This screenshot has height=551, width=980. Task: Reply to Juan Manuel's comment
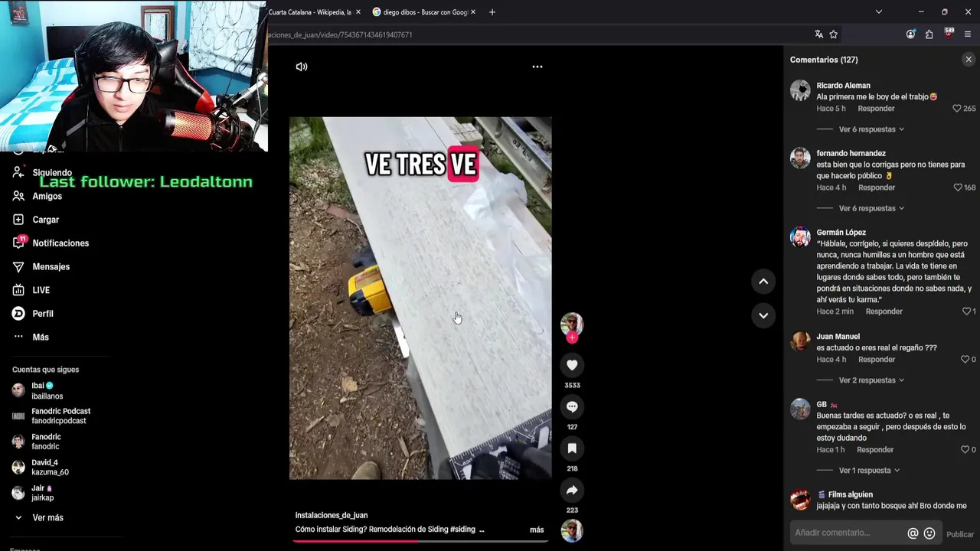[877, 360]
